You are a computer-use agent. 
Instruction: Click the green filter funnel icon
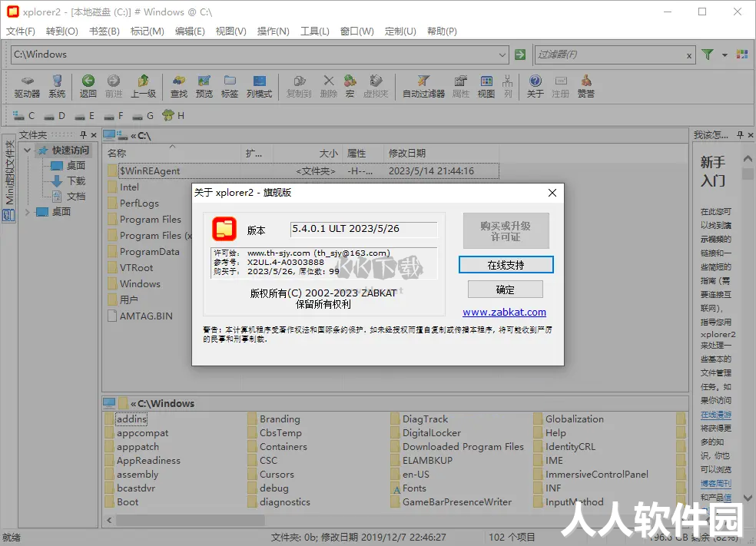tap(708, 55)
